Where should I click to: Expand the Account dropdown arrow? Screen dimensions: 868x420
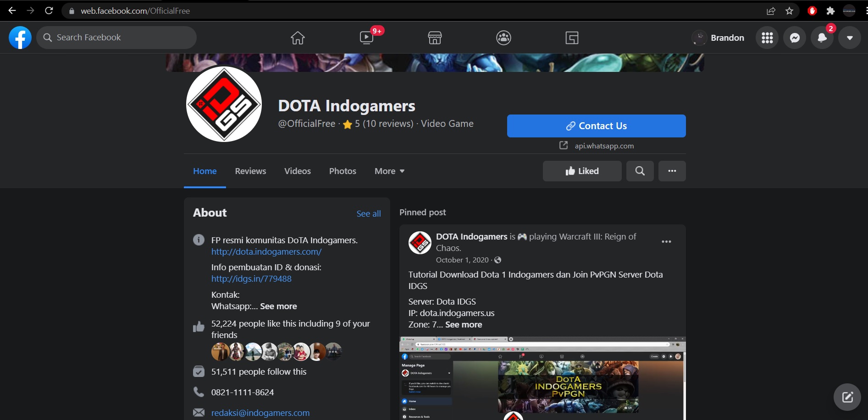pos(850,38)
